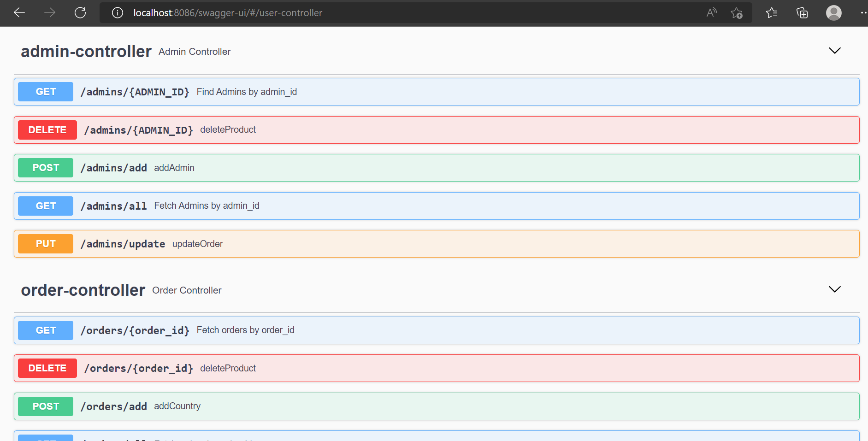Open the browser profile avatar
The height and width of the screenshot is (441, 868).
click(834, 13)
